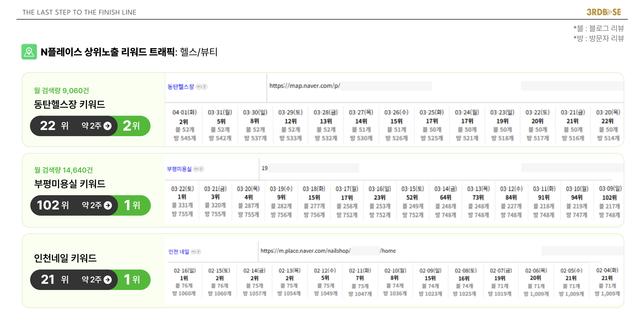Select the 03-29(토) date cell

click(291, 113)
